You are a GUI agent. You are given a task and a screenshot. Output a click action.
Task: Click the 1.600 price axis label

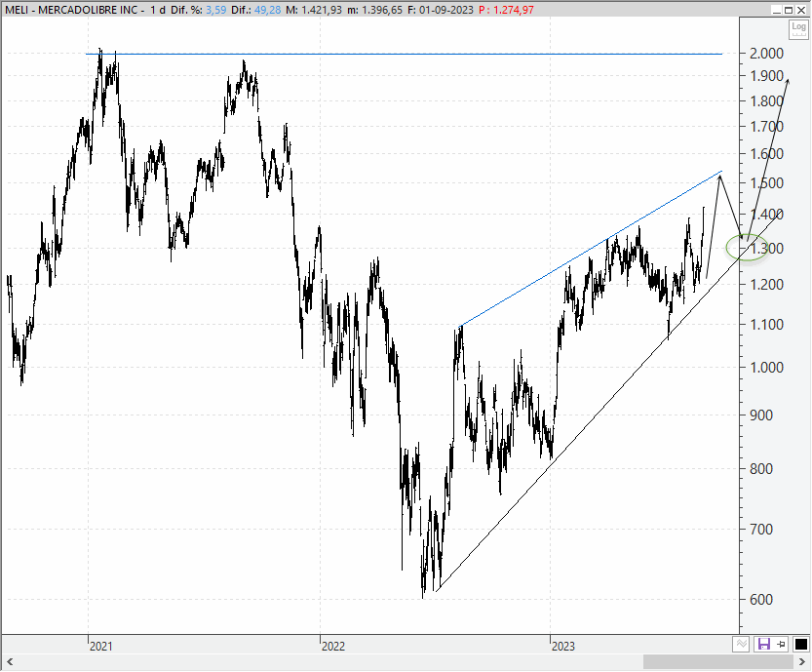point(766,153)
